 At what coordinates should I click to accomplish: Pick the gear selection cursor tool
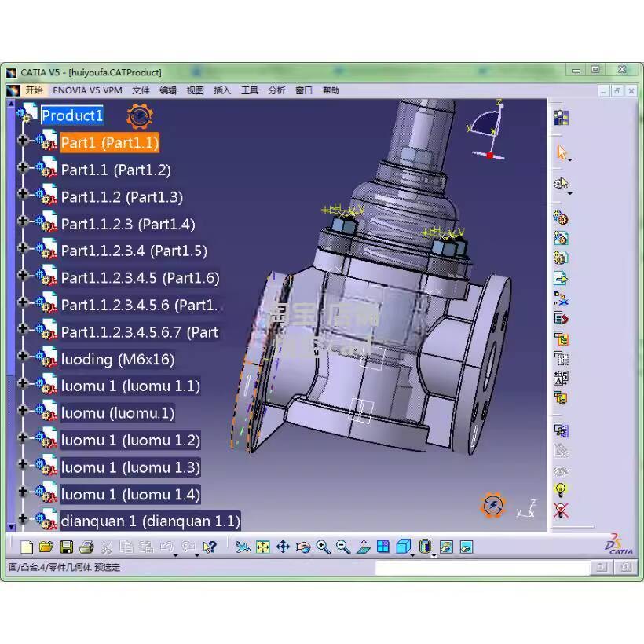pyautogui.click(x=560, y=183)
